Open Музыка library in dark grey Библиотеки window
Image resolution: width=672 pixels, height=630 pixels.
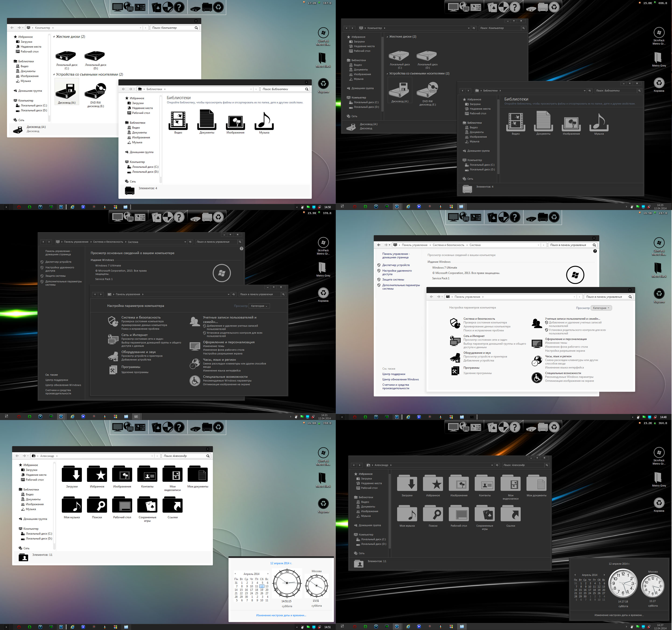point(599,123)
